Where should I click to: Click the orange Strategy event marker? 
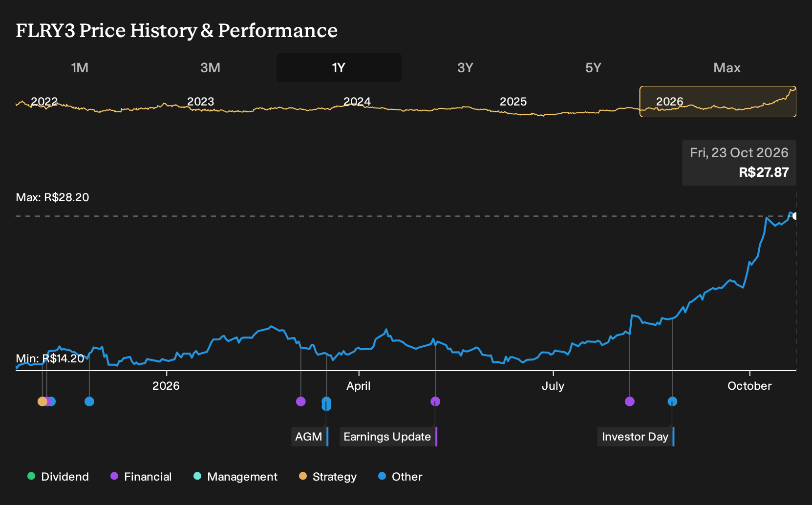43,401
